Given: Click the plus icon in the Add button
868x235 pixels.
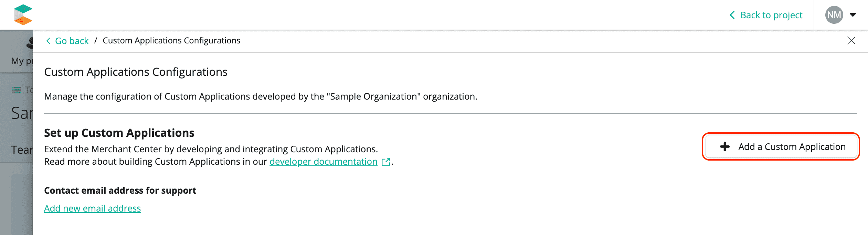Looking at the screenshot, I should (x=724, y=146).
